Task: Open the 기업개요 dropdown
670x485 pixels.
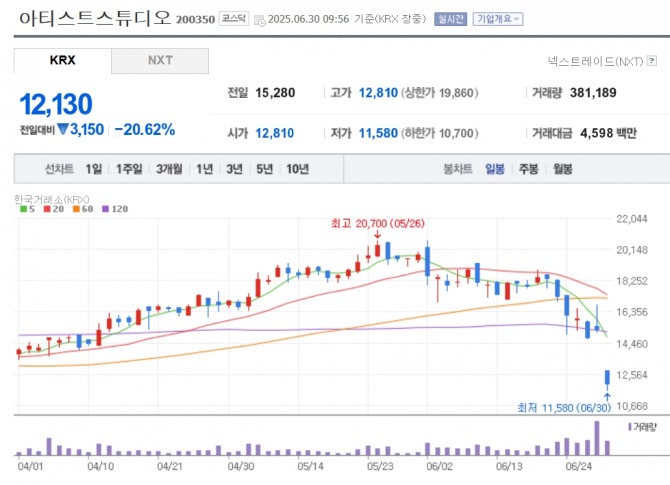Action: pyautogui.click(x=497, y=19)
